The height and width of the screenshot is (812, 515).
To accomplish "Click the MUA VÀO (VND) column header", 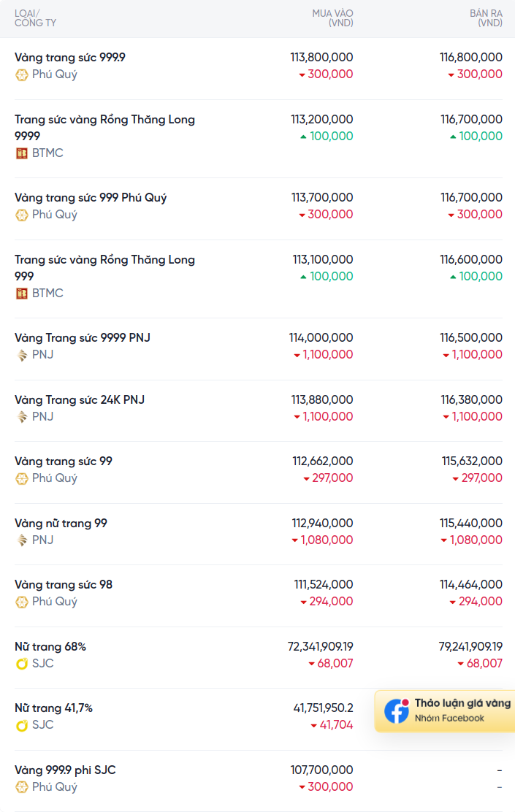I will coord(332,18).
